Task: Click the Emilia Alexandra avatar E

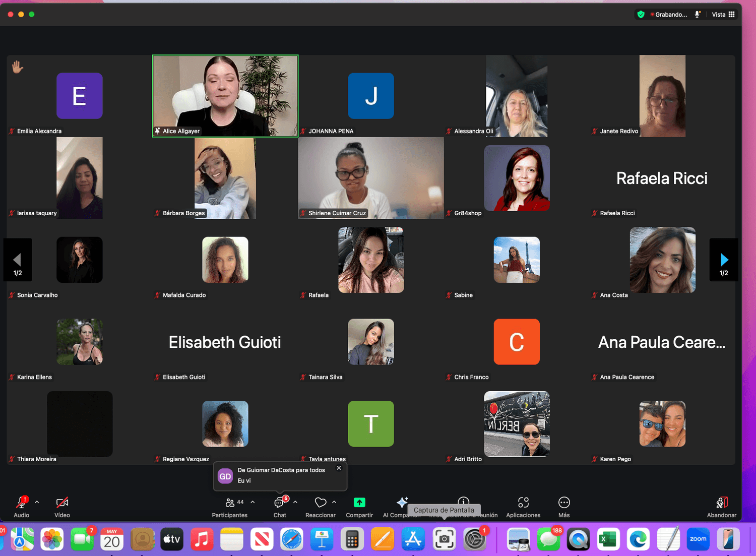Action: pyautogui.click(x=80, y=96)
